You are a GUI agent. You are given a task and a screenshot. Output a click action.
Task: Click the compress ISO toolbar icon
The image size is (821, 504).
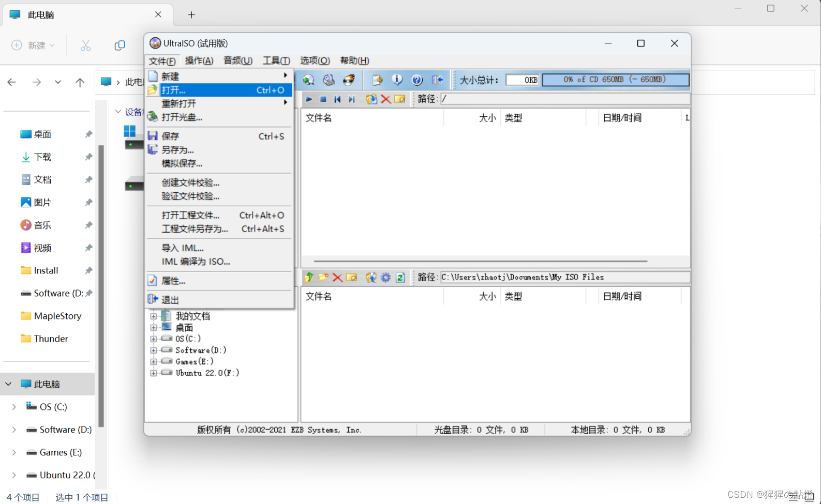tap(309, 80)
